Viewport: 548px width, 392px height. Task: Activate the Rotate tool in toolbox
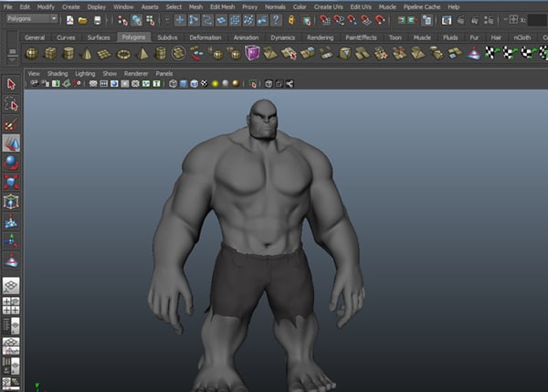click(x=11, y=163)
